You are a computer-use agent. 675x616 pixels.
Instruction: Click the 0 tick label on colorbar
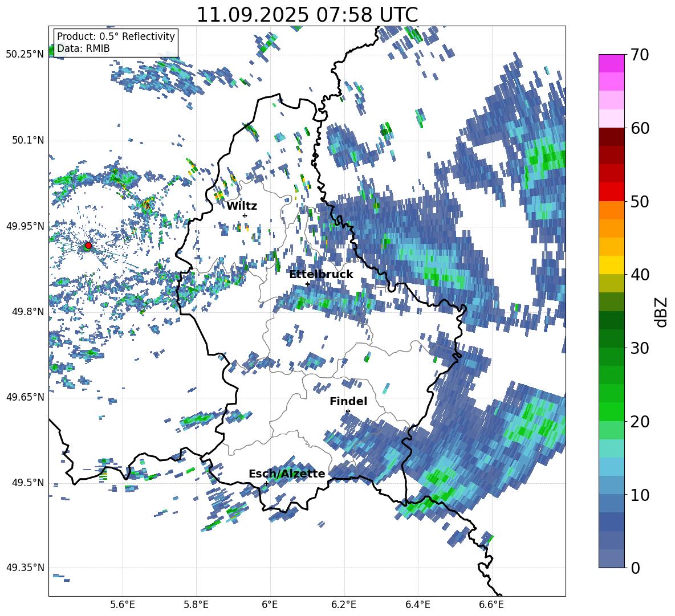[635, 568]
